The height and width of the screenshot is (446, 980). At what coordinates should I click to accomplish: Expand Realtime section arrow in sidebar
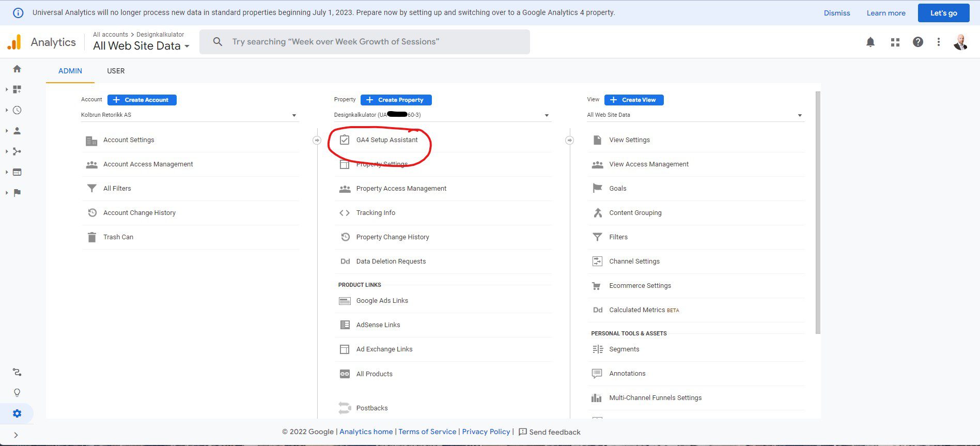click(x=7, y=110)
